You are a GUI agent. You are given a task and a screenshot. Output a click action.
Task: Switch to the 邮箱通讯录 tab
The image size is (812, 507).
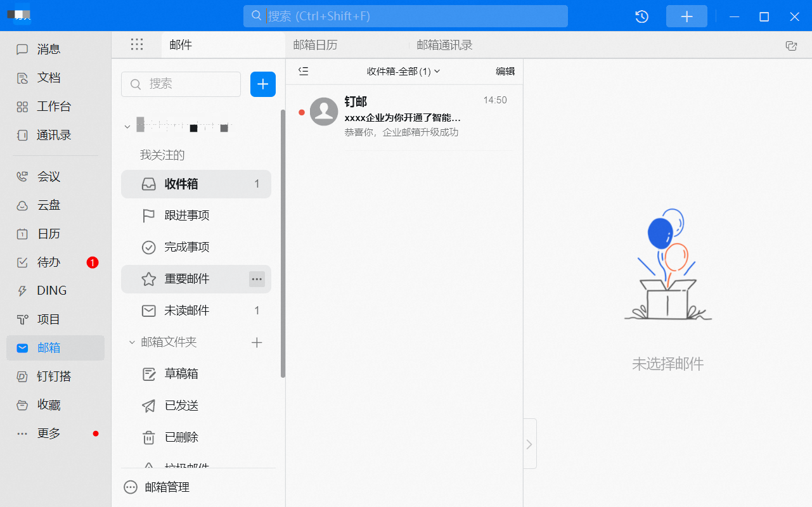coord(444,45)
